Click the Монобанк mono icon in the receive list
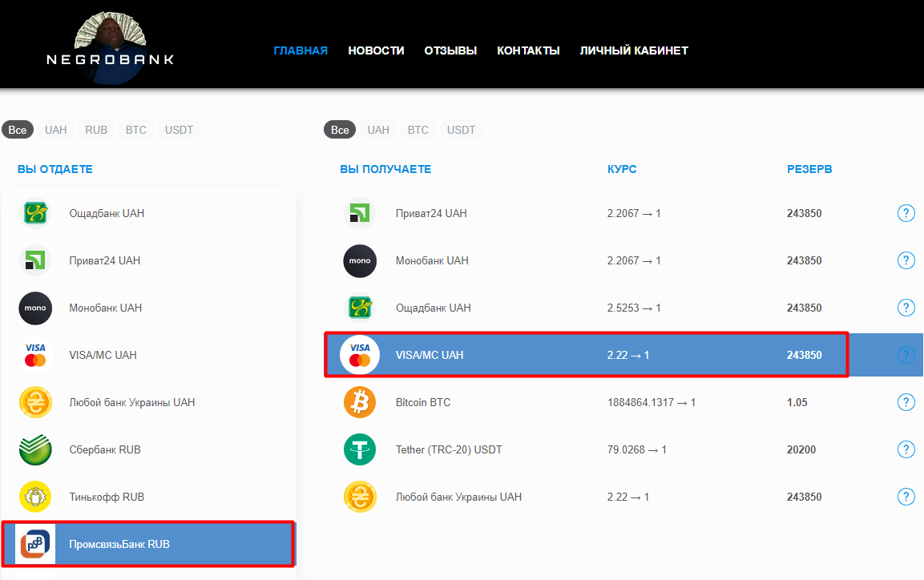Screen dimensions: 924x580 point(360,260)
